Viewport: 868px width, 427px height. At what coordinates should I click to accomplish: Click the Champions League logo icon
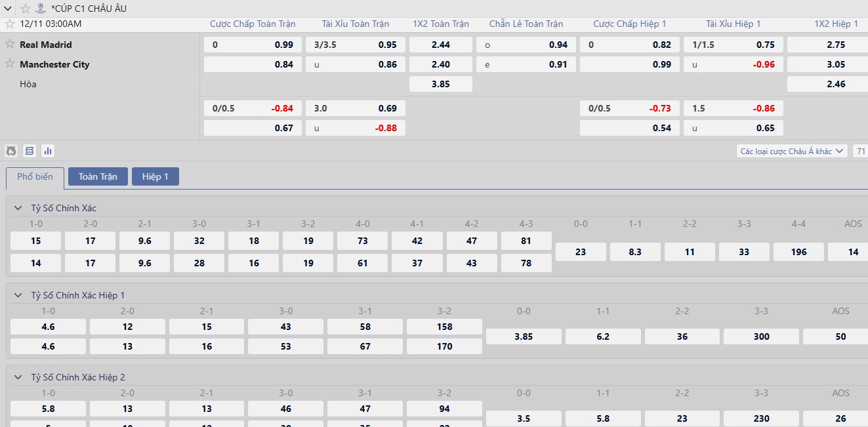click(41, 9)
